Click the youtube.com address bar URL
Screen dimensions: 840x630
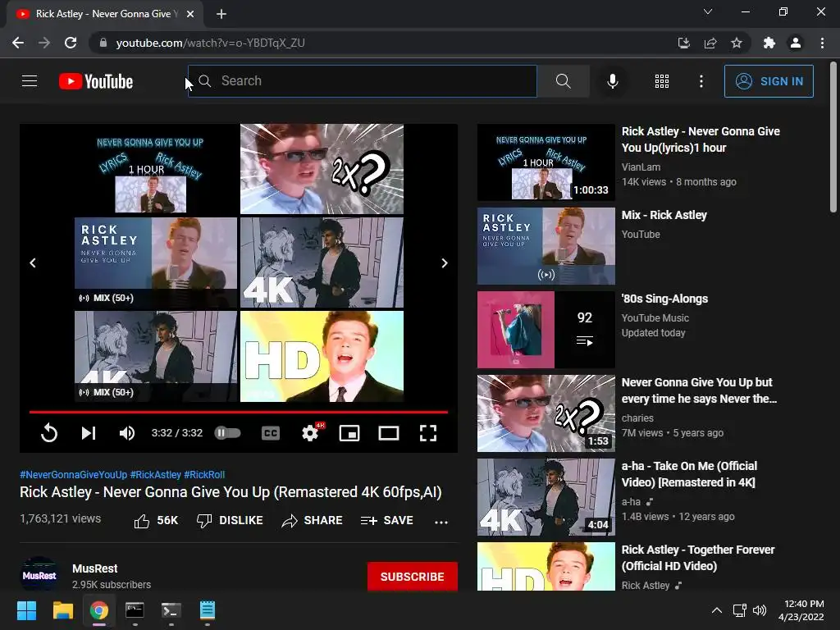point(210,43)
